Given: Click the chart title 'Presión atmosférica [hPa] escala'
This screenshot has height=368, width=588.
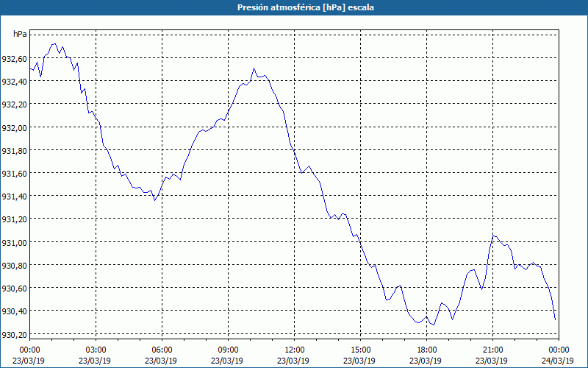Looking at the screenshot, I should pos(306,7).
